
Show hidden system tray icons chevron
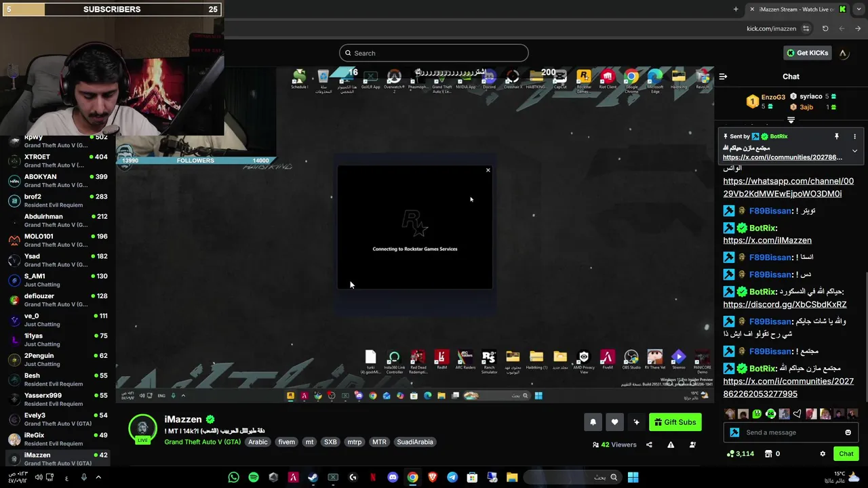coord(98,477)
